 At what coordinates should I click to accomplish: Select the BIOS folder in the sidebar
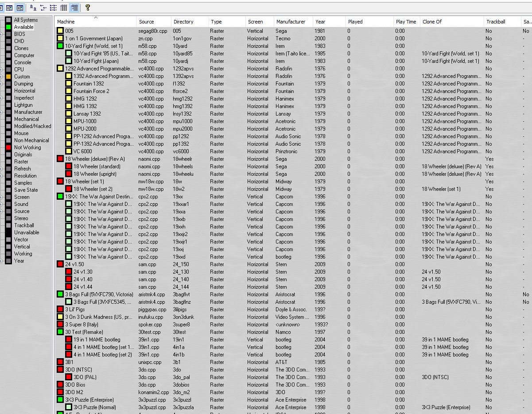coord(19,34)
